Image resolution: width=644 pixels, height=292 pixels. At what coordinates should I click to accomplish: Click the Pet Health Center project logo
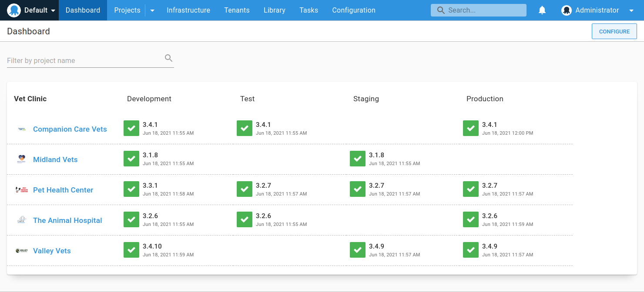[22, 190]
